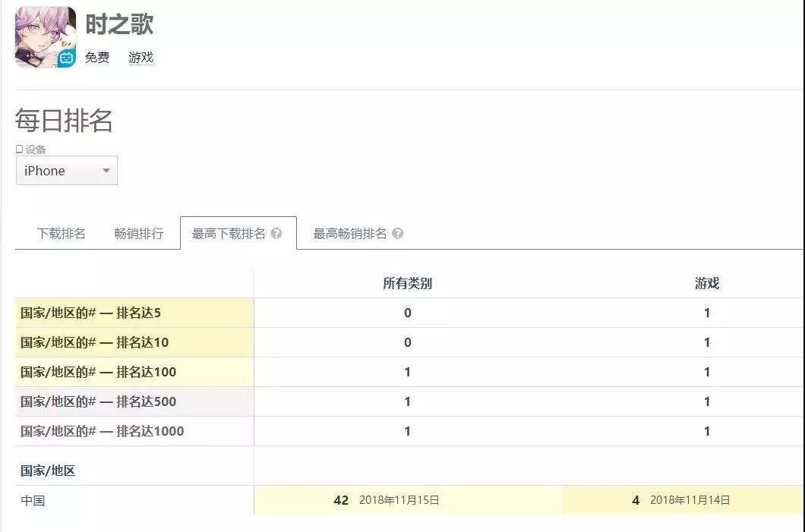Select the 最高下载排名 tab
This screenshot has height=532, width=805.
tap(238, 234)
